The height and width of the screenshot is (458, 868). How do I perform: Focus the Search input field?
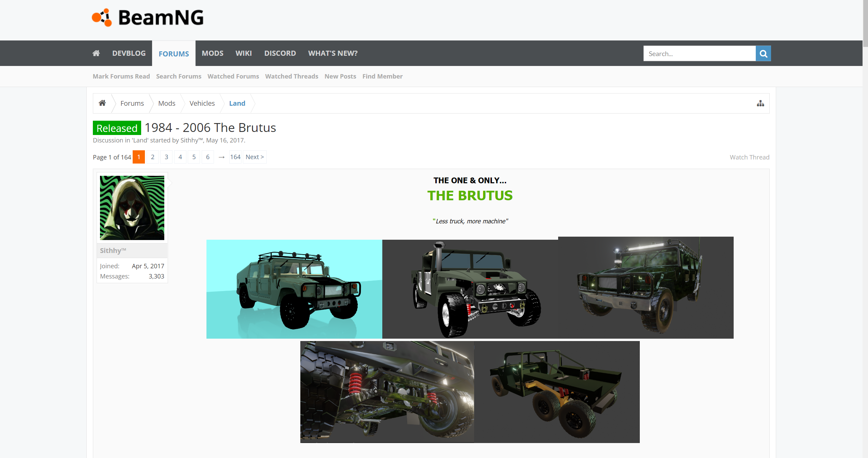tap(699, 53)
